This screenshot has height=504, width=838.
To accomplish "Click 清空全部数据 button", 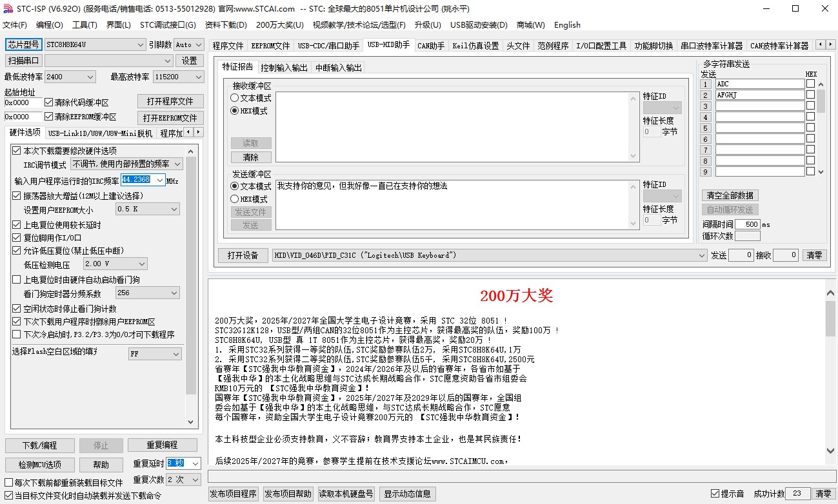I will (730, 195).
